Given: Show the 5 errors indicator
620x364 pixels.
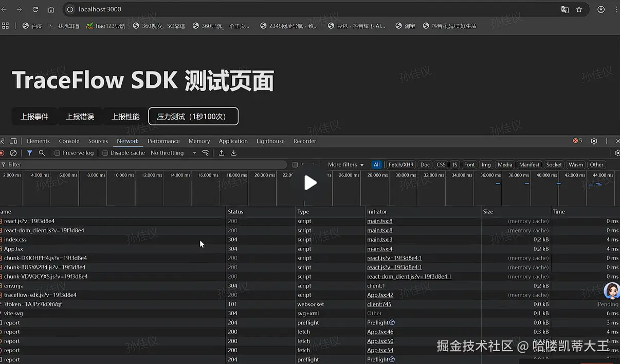Looking at the screenshot, I should 578,141.
